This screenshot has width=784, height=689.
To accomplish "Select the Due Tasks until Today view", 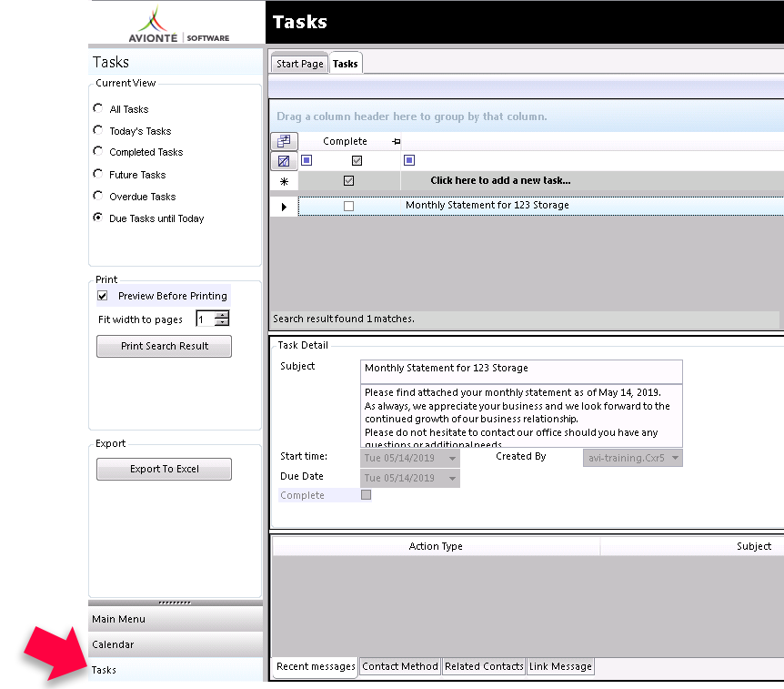I will (98, 218).
